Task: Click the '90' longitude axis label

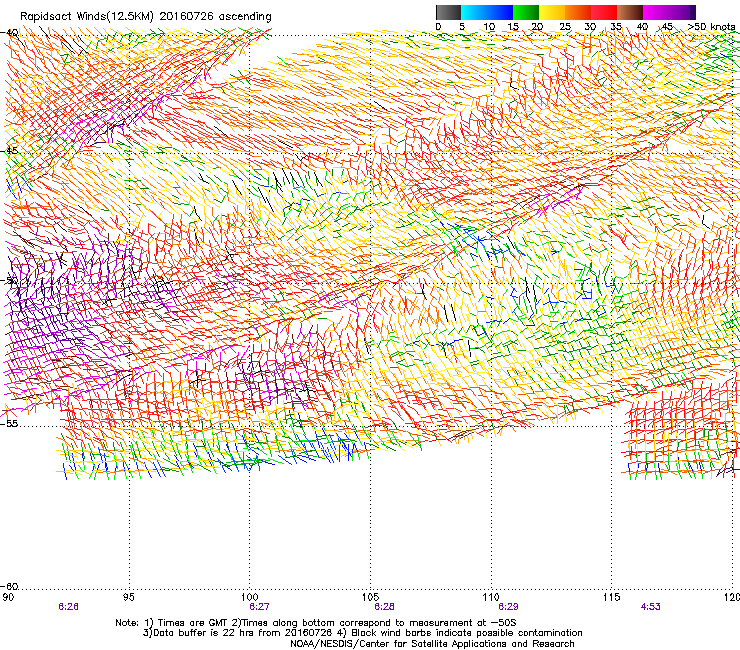Action: tap(8, 597)
